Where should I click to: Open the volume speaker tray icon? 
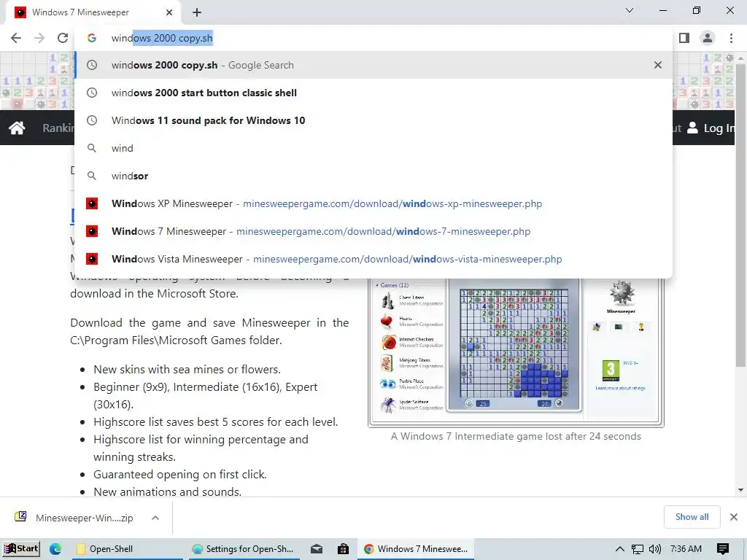pyautogui.click(x=655, y=549)
